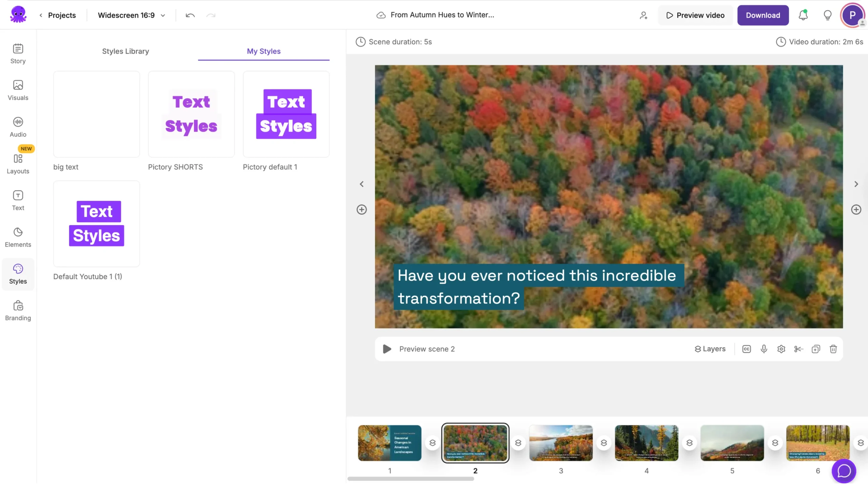The image size is (868, 485).
Task: Open notifications bell icon
Action: [803, 15]
